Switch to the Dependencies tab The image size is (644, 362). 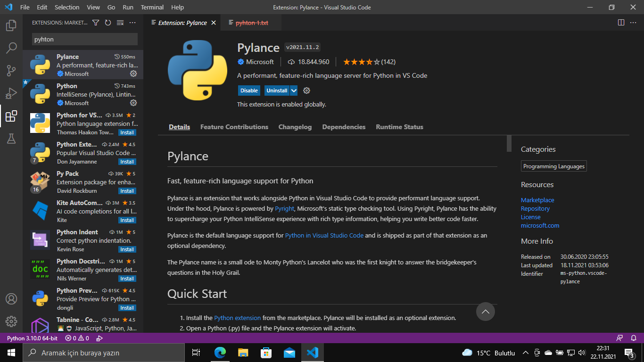tap(344, 127)
